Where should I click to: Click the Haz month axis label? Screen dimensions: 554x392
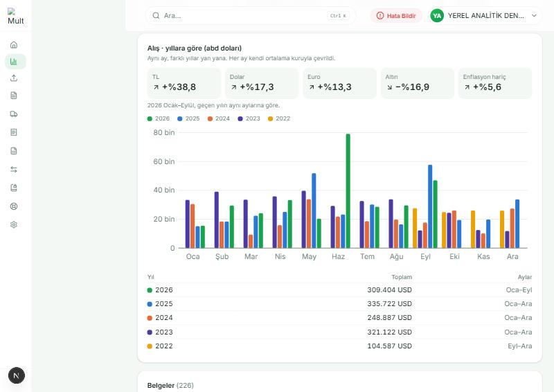(x=338, y=256)
